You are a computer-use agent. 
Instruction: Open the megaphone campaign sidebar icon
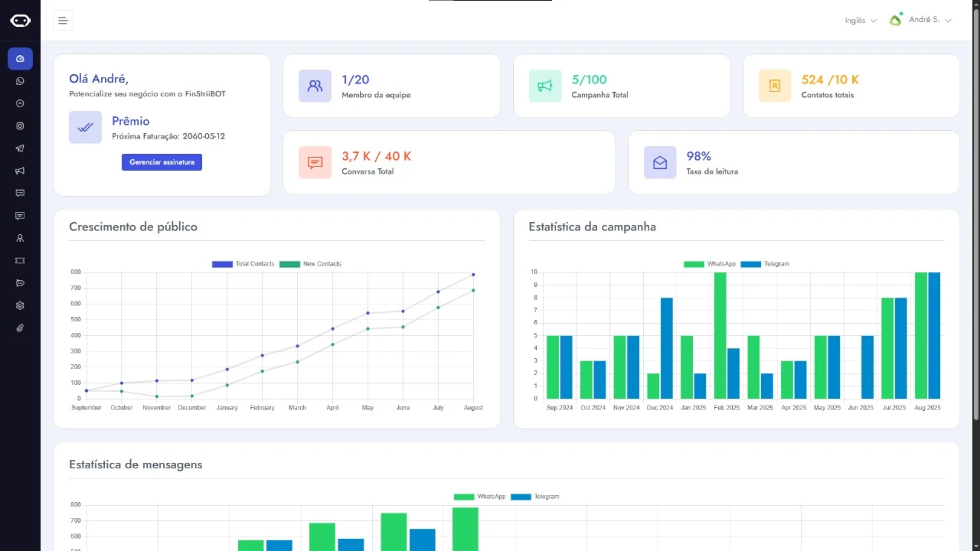click(20, 171)
